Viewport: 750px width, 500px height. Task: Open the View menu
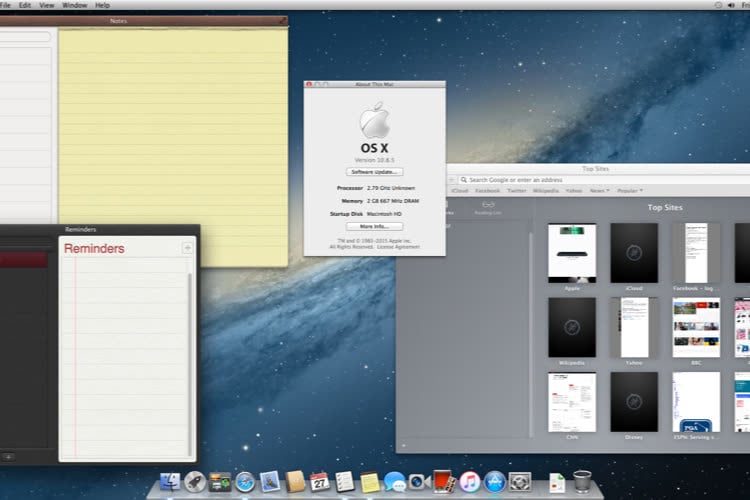[46, 5]
